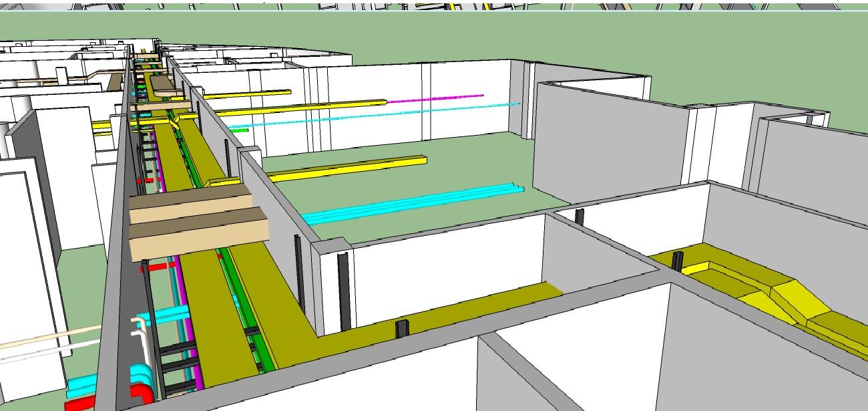Select the black bracket beside the bright yellow duct

coord(678,261)
